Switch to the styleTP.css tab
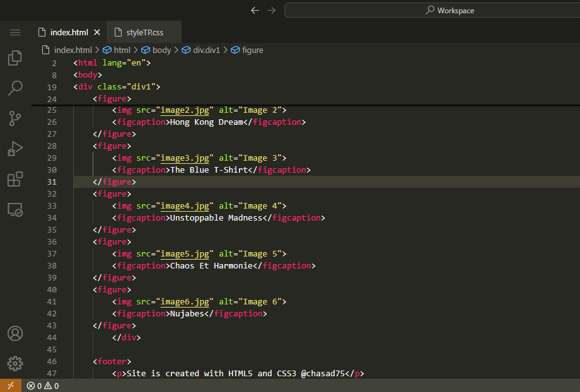The image size is (580, 392). 144,32
